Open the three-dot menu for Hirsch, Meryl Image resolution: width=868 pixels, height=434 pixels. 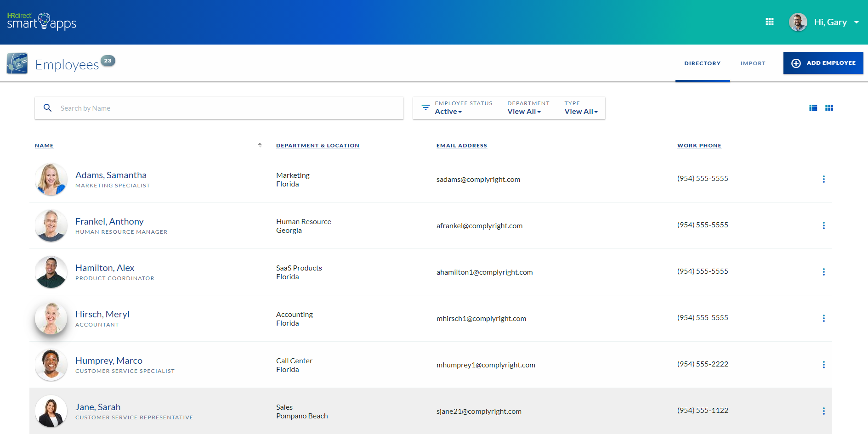[x=824, y=318]
